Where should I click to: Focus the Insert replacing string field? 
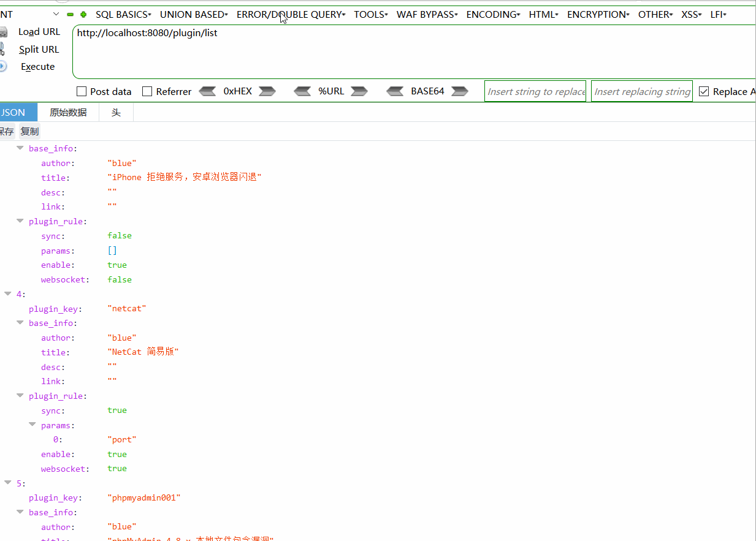click(x=642, y=91)
